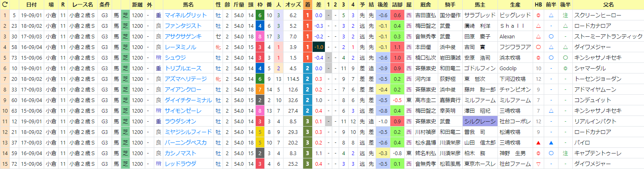This screenshot has width=644, height=169.
Task: Sort by the 日付 column header
Action: (x=31, y=4)
